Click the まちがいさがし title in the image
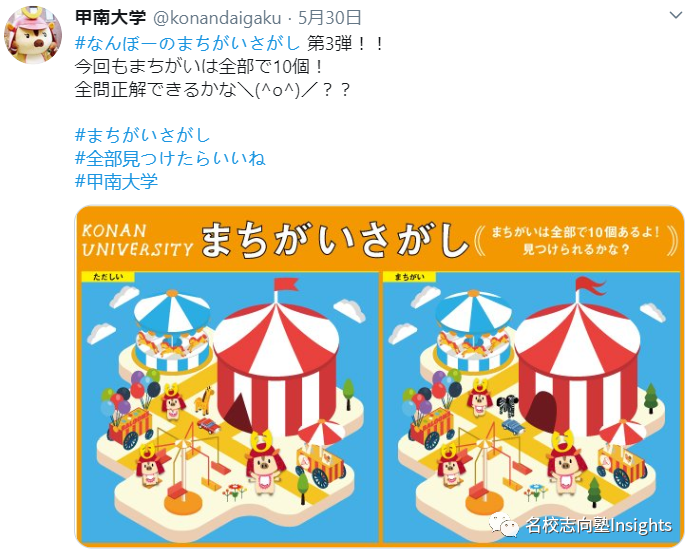 coord(335,240)
